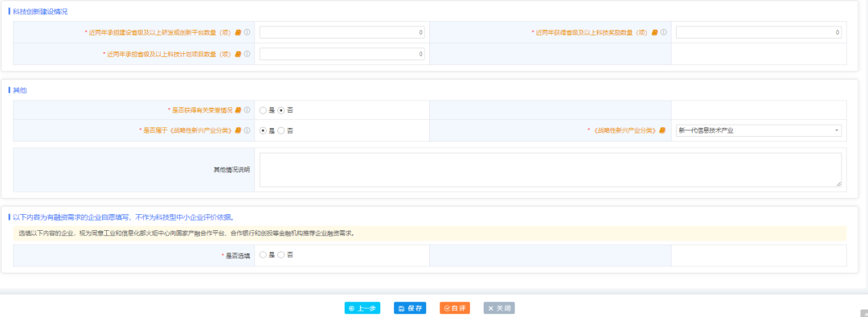Focus the 研发或创新平台数量 input field
The image size is (868, 317).
[x=342, y=32]
